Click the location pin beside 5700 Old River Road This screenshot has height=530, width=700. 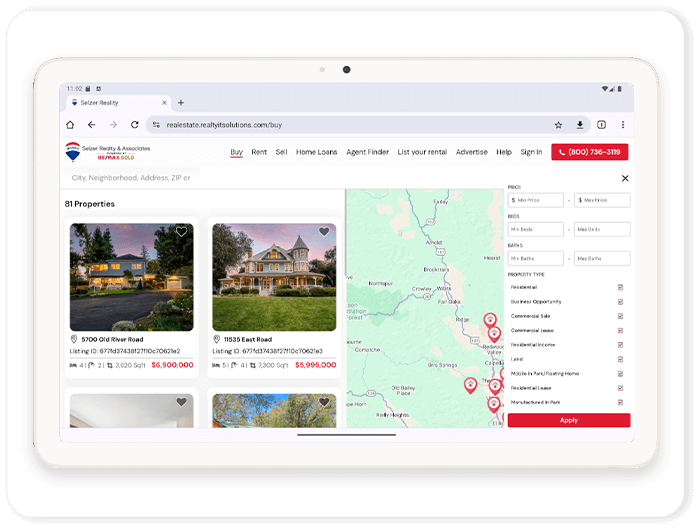(74, 339)
